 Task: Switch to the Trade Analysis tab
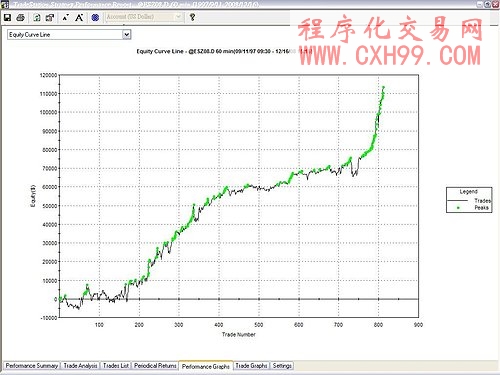click(x=80, y=366)
